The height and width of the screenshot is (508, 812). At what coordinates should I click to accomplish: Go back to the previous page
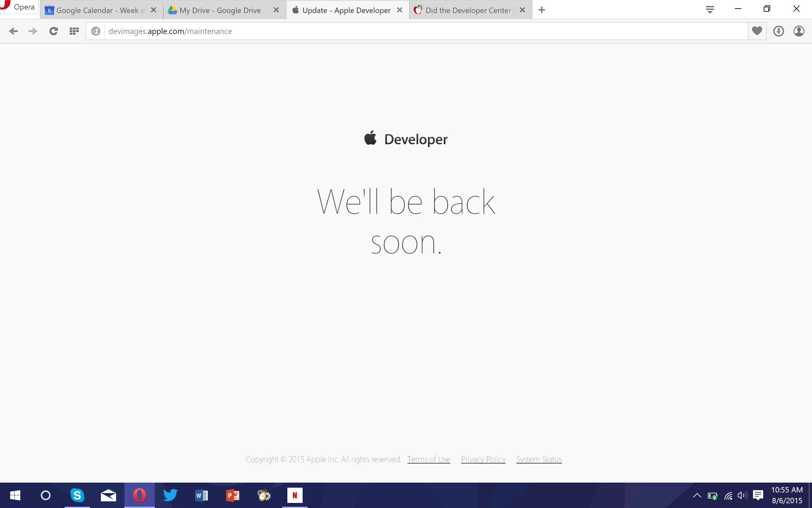13,31
